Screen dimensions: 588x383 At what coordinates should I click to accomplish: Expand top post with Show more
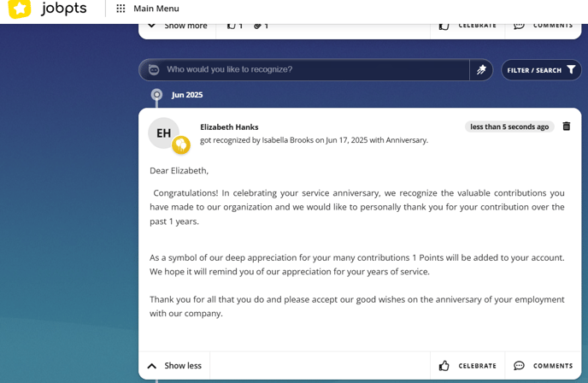tap(178, 26)
